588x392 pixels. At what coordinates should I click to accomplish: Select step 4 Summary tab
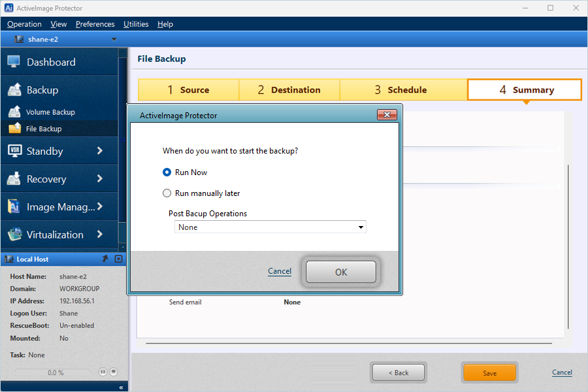525,90
